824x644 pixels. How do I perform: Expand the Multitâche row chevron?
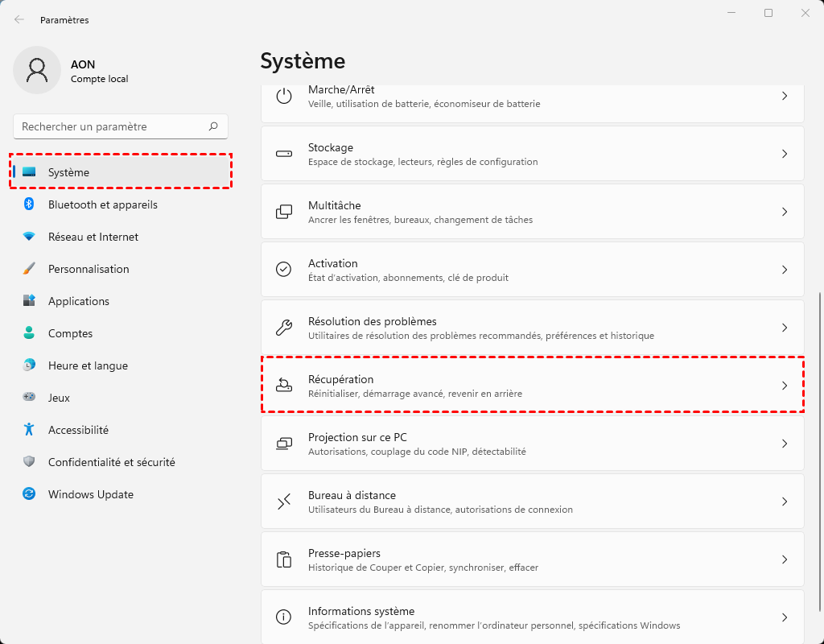pyautogui.click(x=785, y=212)
